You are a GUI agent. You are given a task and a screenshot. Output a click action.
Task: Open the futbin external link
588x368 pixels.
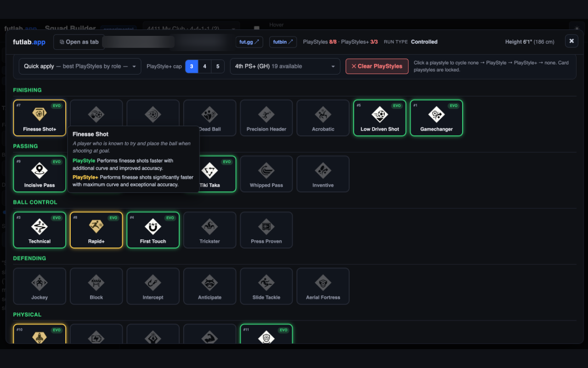283,42
